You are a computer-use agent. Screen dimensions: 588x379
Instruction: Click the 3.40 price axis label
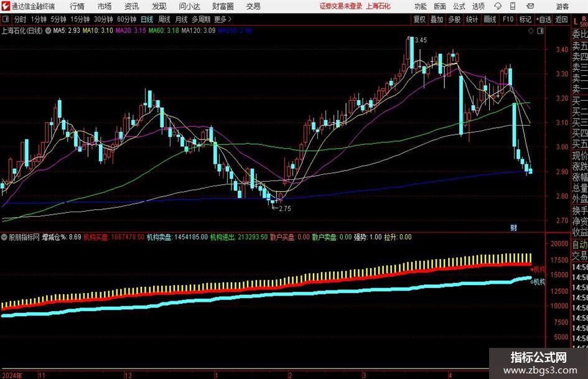562,50
